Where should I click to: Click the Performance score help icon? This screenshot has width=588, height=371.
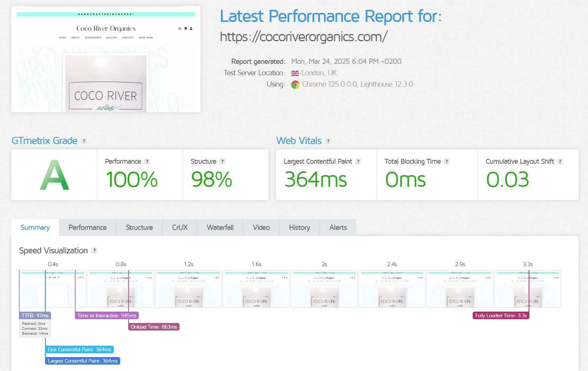pyautogui.click(x=147, y=161)
